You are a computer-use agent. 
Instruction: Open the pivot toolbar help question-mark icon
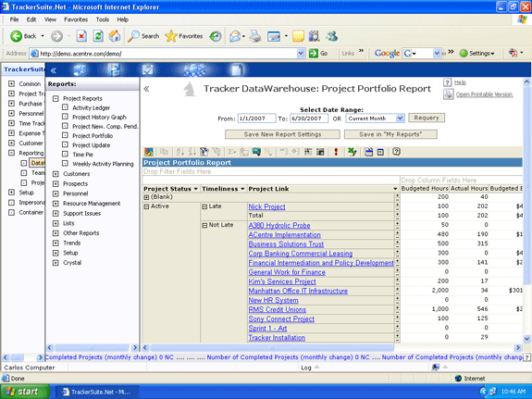click(396, 152)
